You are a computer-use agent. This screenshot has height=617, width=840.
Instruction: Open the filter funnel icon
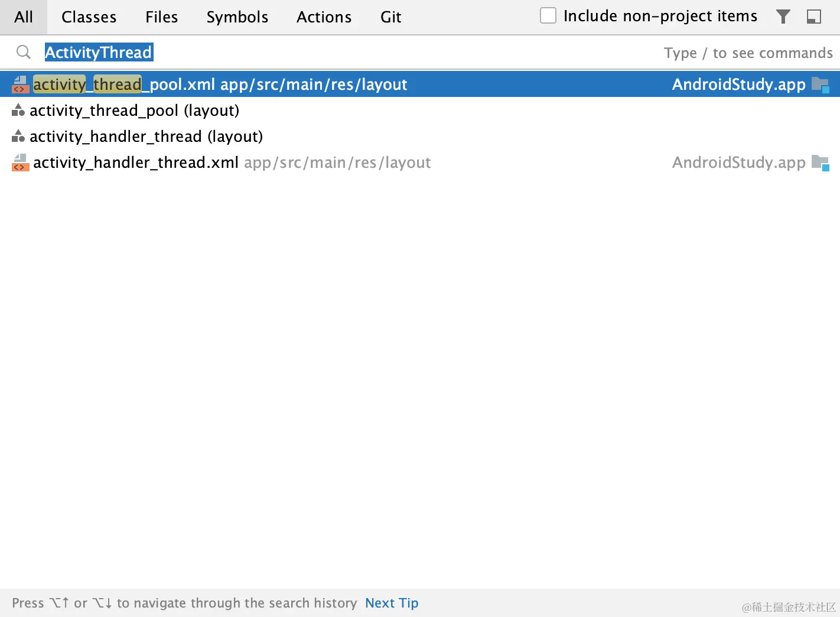[x=783, y=17]
